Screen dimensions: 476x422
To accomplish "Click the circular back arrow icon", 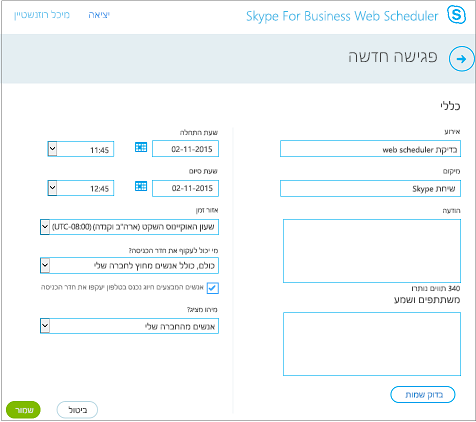I will pos(462,59).
